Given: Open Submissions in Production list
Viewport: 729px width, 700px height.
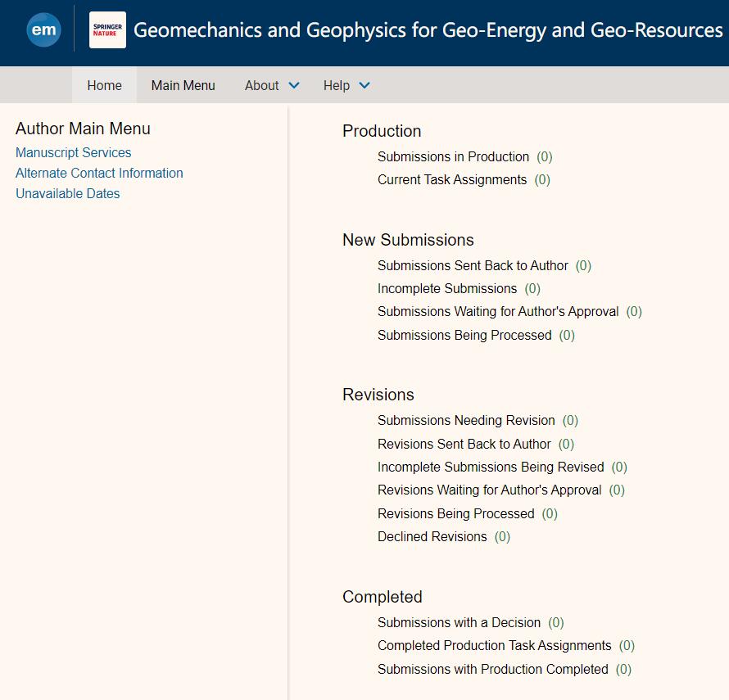Looking at the screenshot, I should pyautogui.click(x=453, y=157).
